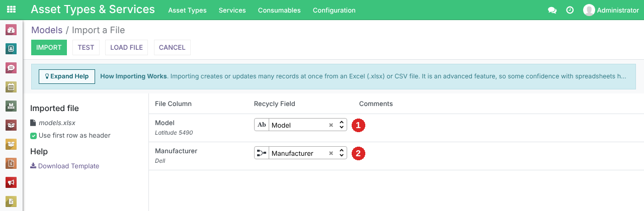Screen dimensions: 644x211
Task: Click the Asset Types & Services title
Action: [x=93, y=10]
